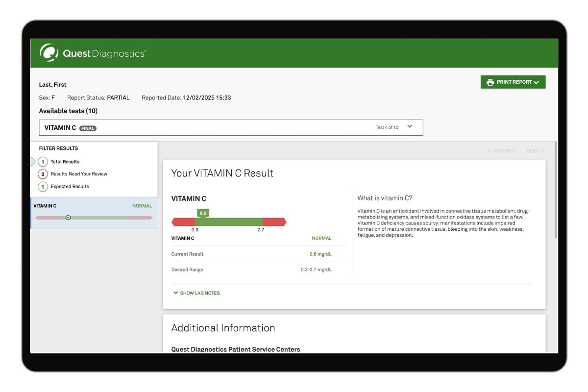Expand the Print Report dropdown arrow

tap(537, 82)
